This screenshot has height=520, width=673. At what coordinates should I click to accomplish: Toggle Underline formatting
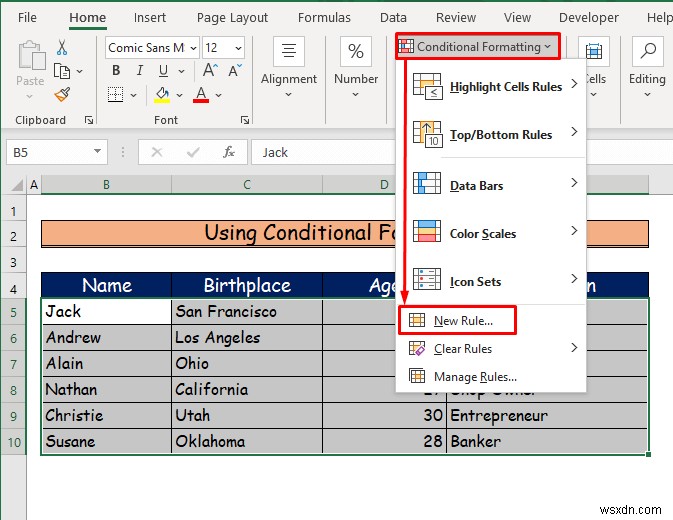(163, 70)
